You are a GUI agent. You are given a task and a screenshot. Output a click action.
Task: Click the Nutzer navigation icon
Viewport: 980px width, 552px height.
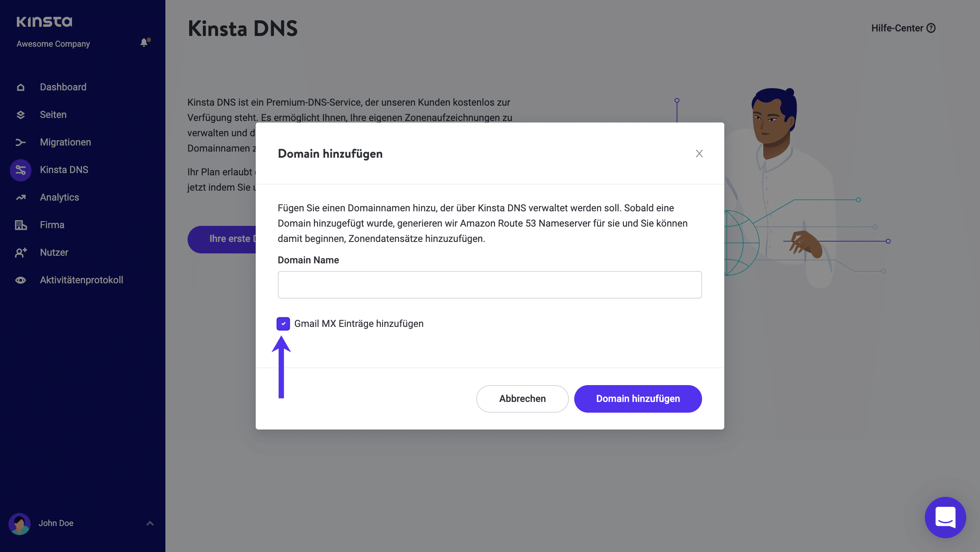point(21,252)
